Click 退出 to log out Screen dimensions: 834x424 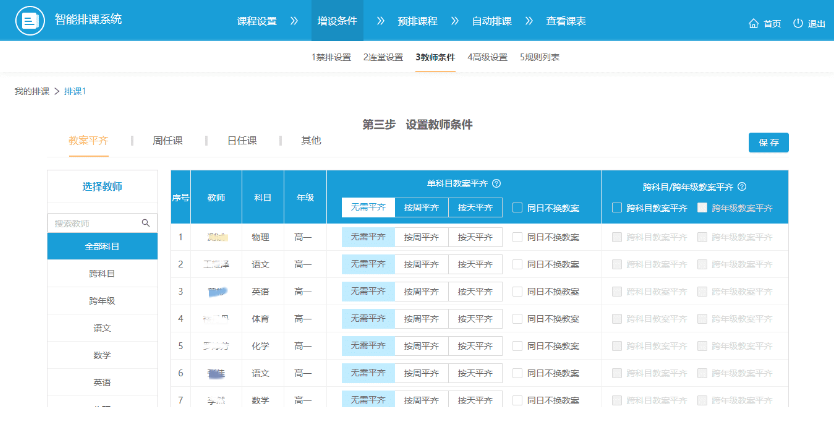point(816,24)
